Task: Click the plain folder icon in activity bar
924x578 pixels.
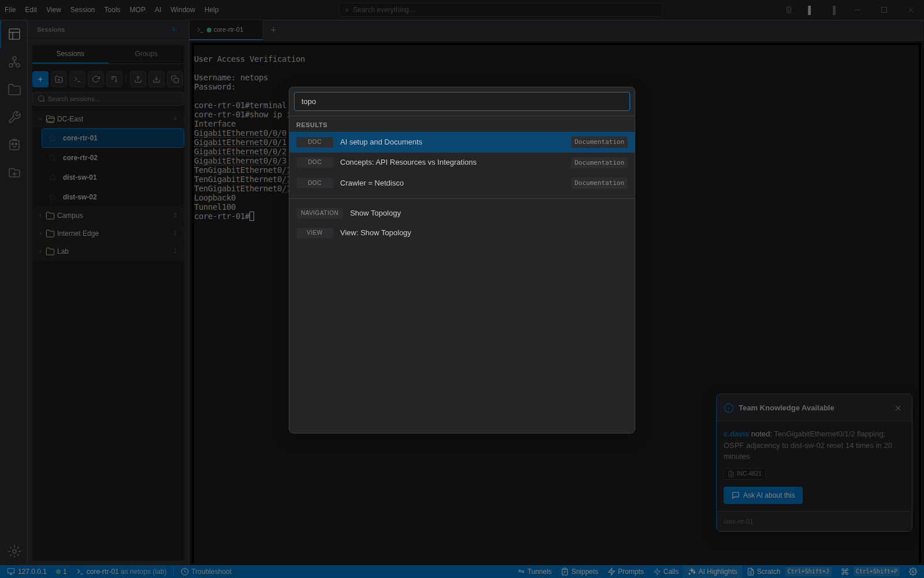Action: tap(14, 90)
